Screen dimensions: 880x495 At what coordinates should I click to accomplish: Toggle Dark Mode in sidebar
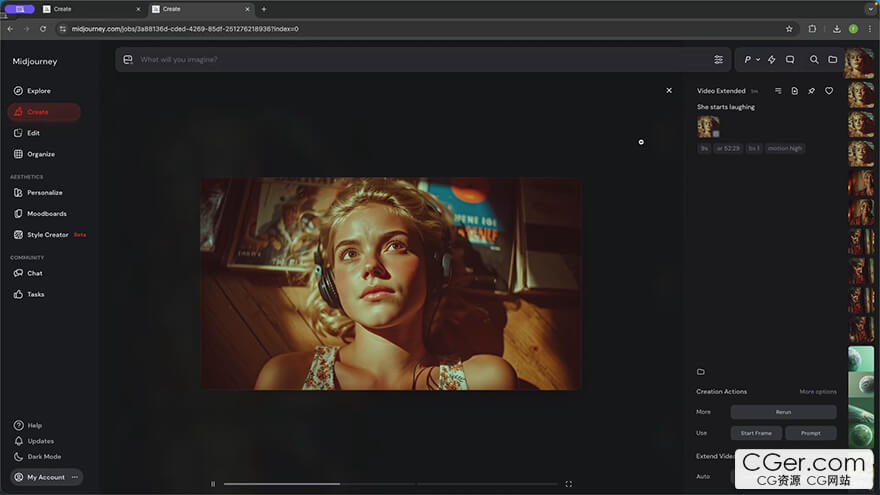coord(44,457)
